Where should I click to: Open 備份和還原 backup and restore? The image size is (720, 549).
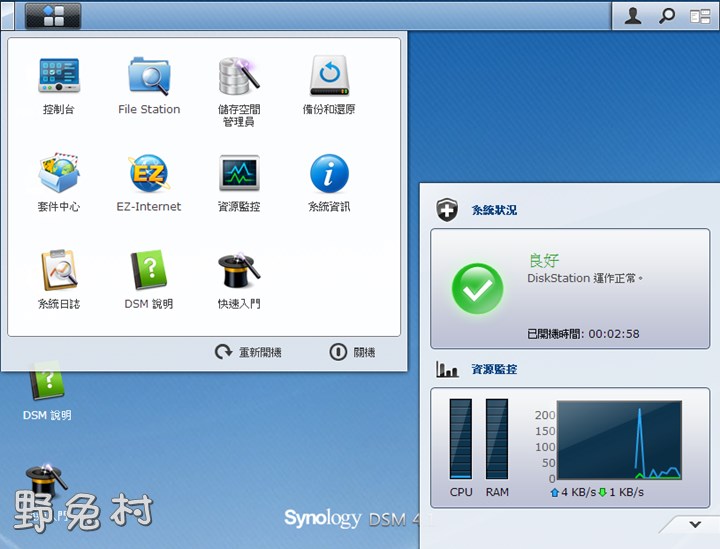click(x=329, y=85)
